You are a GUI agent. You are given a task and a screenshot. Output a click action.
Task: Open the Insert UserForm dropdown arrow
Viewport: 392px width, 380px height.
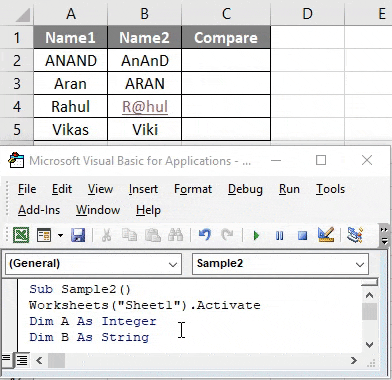pyautogui.click(x=60, y=235)
